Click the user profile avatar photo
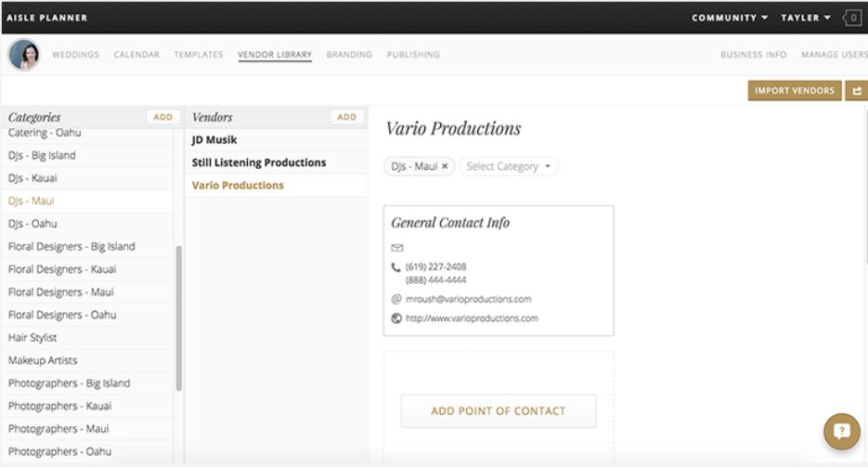868x467 pixels. click(x=23, y=55)
